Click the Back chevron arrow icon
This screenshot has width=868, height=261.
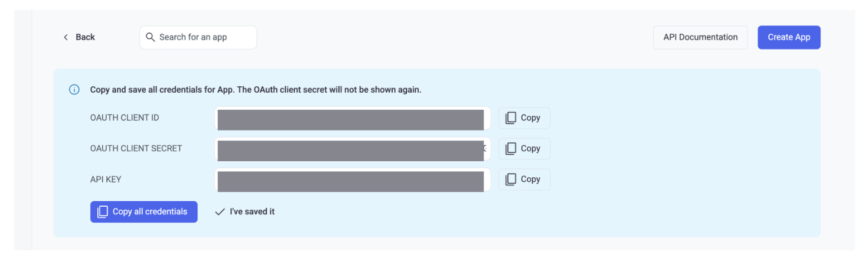[66, 37]
